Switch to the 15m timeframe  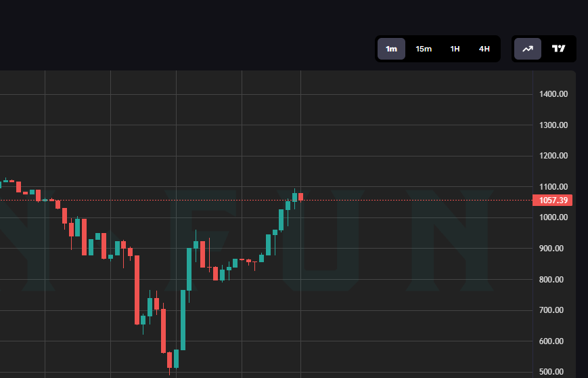pos(424,49)
